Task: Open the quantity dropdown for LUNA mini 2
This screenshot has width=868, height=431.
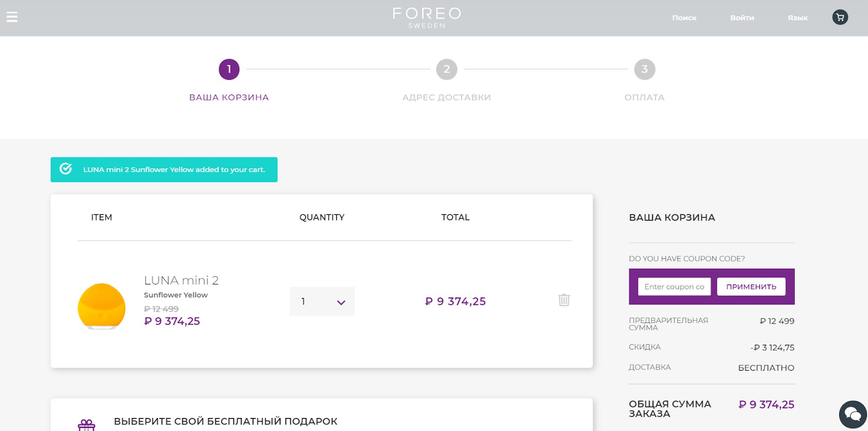Action: click(322, 301)
